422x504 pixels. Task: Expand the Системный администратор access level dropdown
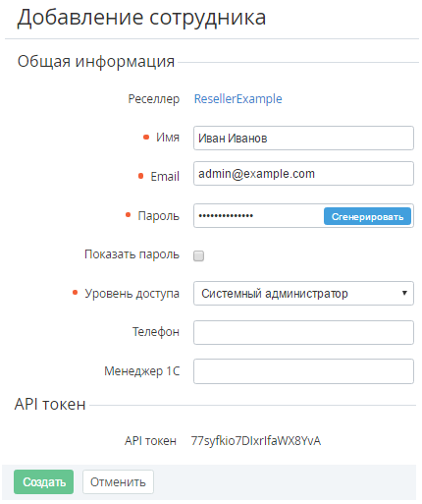tap(303, 293)
